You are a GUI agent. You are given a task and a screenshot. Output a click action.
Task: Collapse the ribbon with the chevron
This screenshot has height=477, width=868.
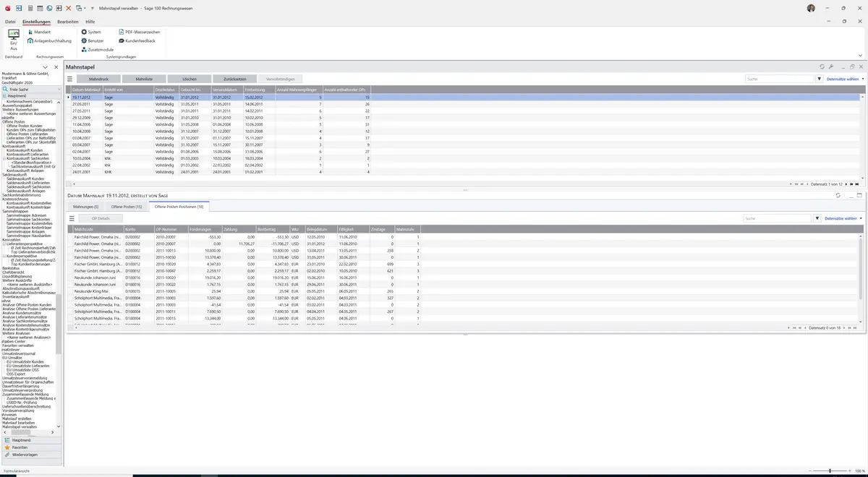(x=860, y=56)
